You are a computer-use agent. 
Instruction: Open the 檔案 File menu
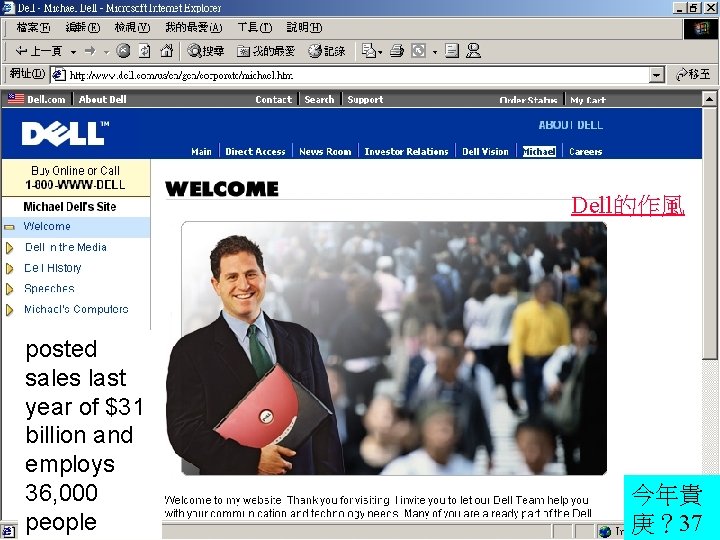click(x=33, y=28)
